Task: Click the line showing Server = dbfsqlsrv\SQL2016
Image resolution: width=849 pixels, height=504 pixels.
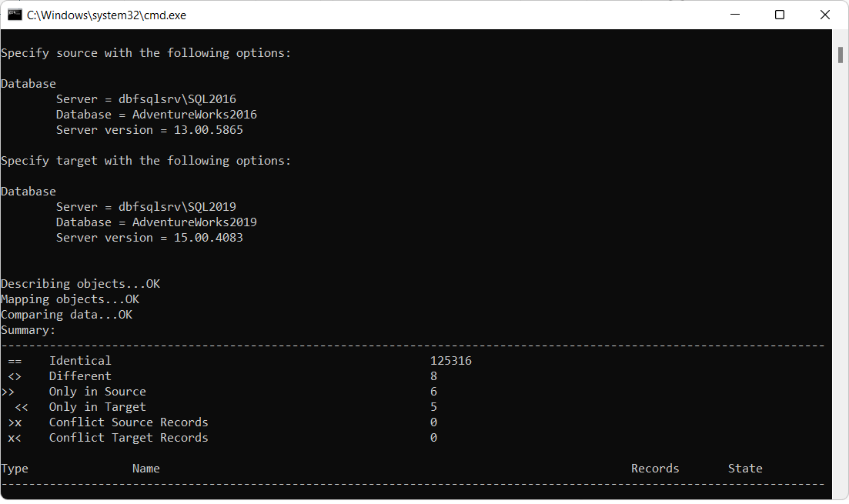Action: click(145, 98)
